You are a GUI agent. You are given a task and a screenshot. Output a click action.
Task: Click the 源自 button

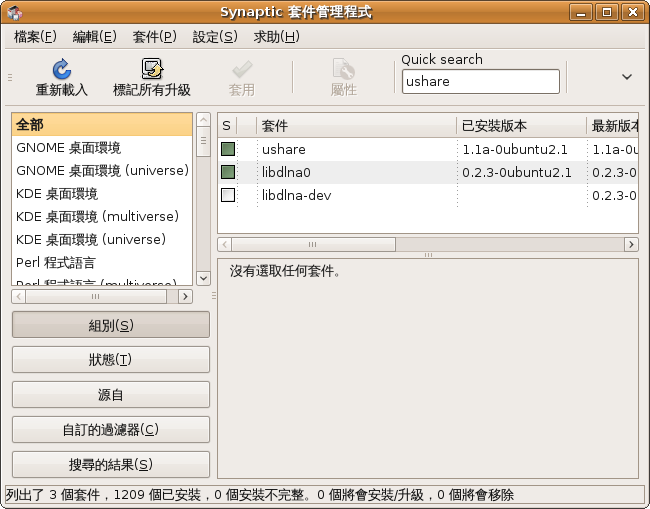pos(111,394)
